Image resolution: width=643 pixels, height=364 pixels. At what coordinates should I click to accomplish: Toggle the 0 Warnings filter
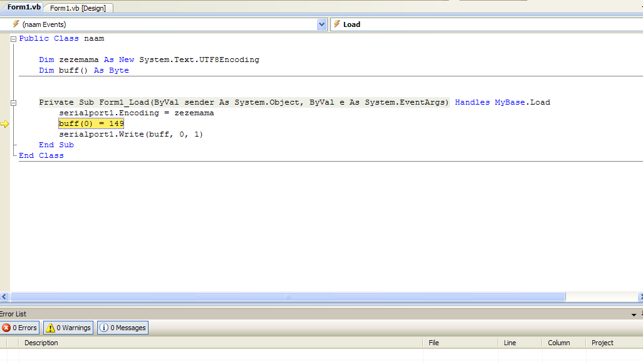point(68,328)
